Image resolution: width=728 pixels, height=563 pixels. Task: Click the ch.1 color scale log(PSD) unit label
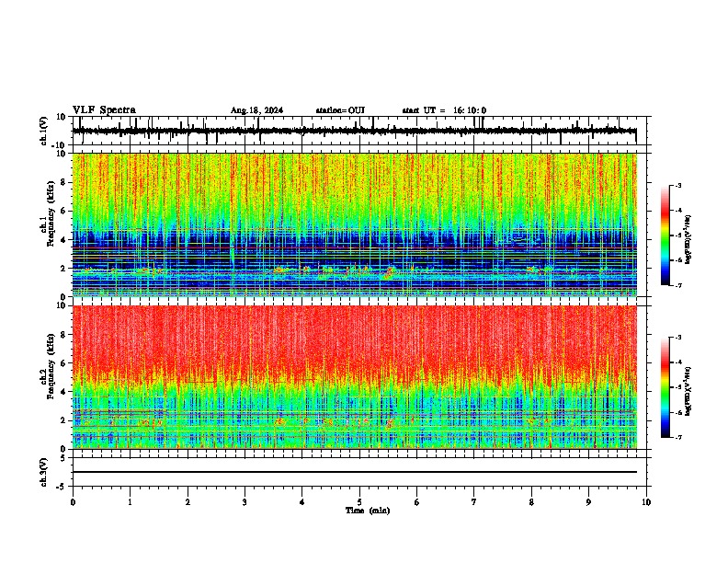pos(688,240)
